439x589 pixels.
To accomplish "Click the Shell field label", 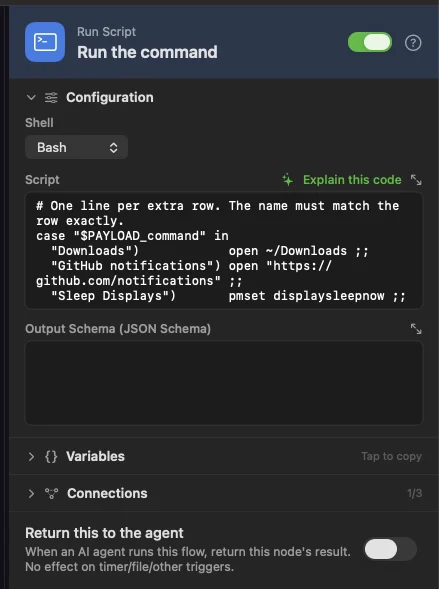I will click(39, 123).
